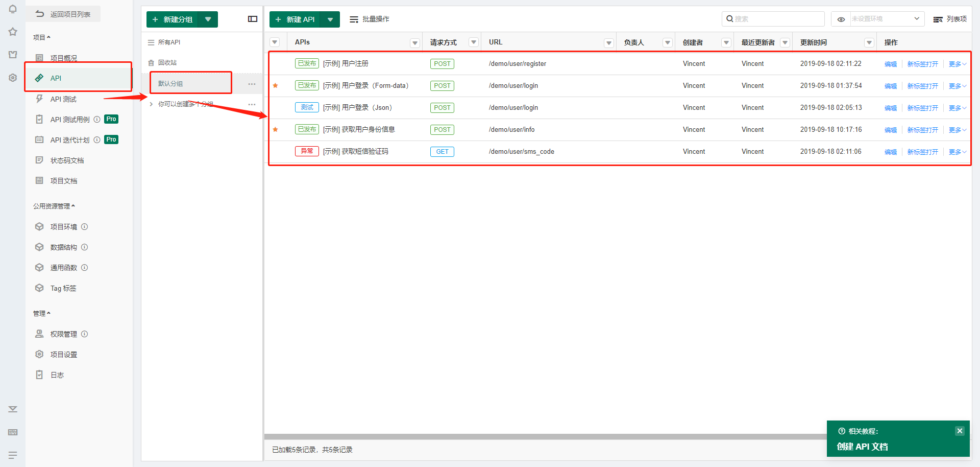Focus the 搜索 search field
Image resolution: width=980 pixels, height=467 pixels.
tap(773, 19)
